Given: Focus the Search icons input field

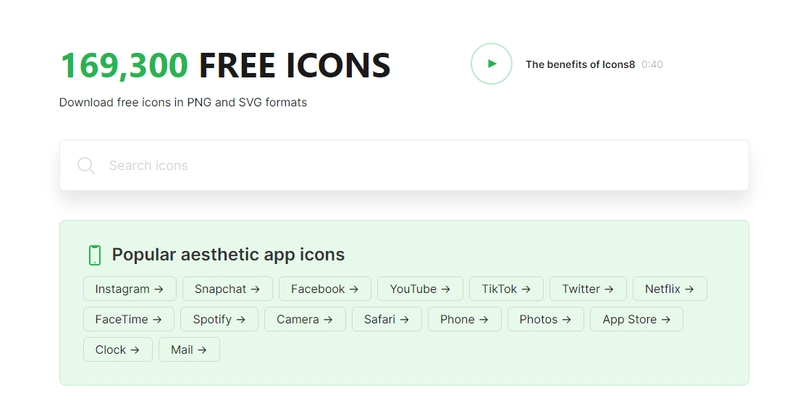Looking at the screenshot, I should coord(404,165).
